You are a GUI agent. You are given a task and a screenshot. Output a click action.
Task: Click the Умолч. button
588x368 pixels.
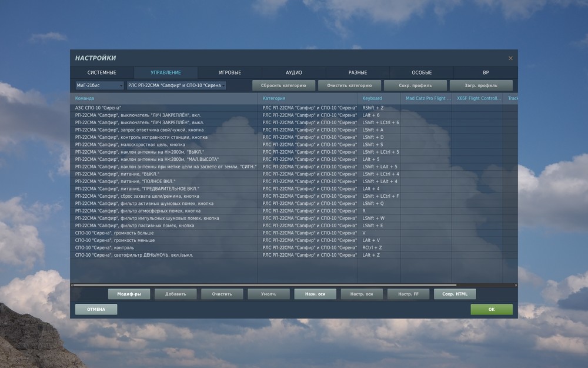(269, 294)
